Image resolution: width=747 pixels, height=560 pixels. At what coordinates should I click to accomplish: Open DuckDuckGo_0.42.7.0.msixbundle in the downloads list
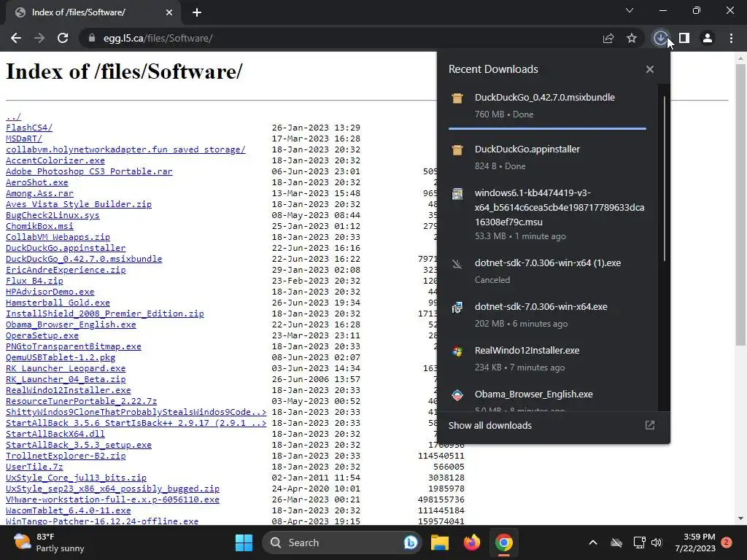pyautogui.click(x=544, y=97)
